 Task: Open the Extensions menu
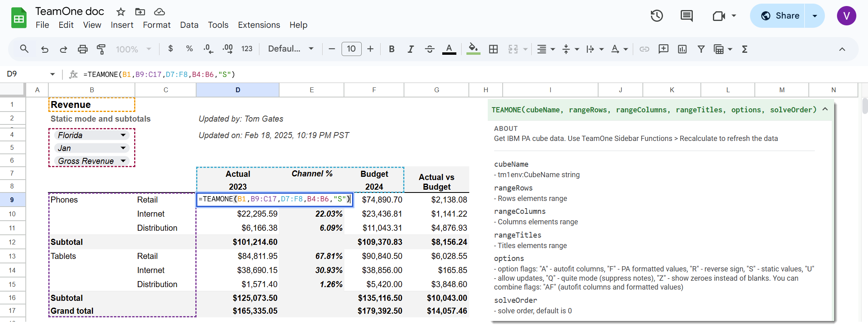259,25
